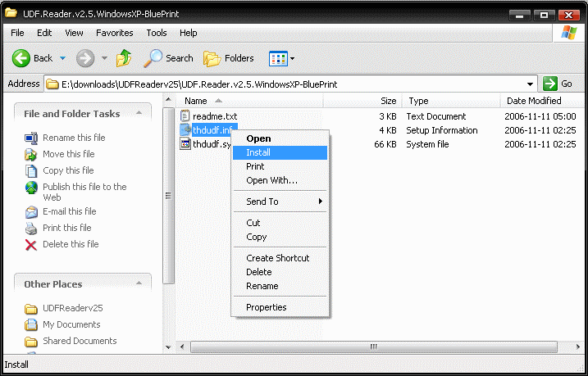This screenshot has width=588, height=376.
Task: Select Properties in the context menu
Action: coord(267,307)
